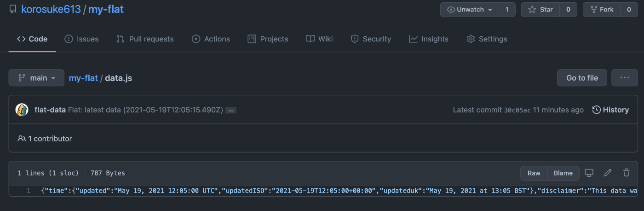Open the forks count of 0
The width and height of the screenshot is (644, 211).
[x=628, y=10]
